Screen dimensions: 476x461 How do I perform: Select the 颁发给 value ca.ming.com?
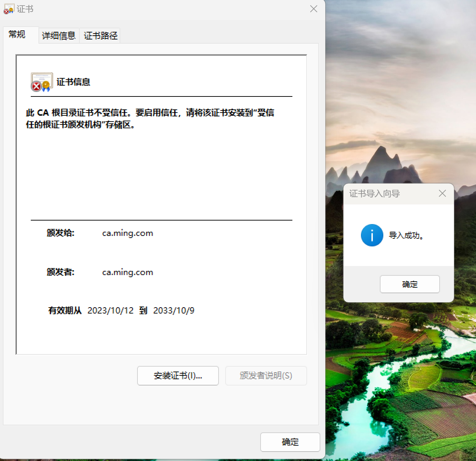click(x=127, y=233)
